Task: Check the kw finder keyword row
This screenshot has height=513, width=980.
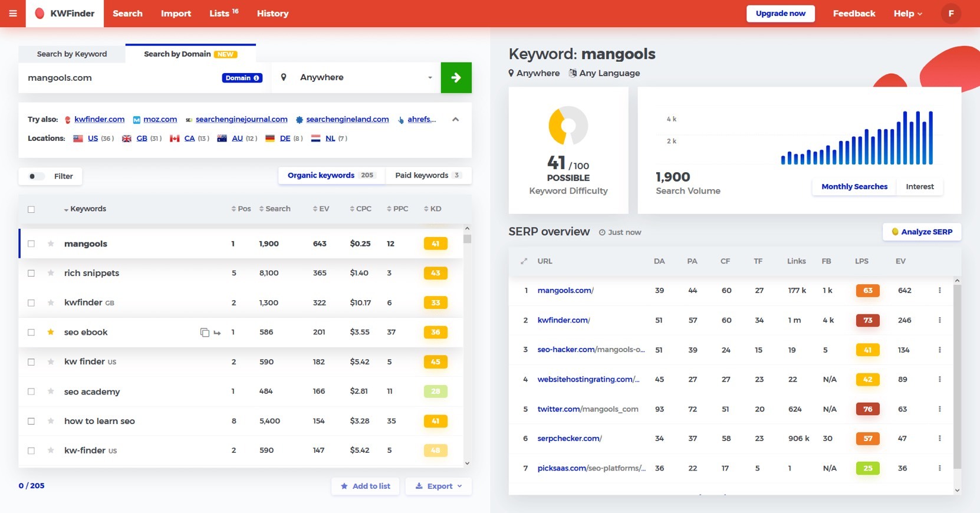Action: click(31, 361)
